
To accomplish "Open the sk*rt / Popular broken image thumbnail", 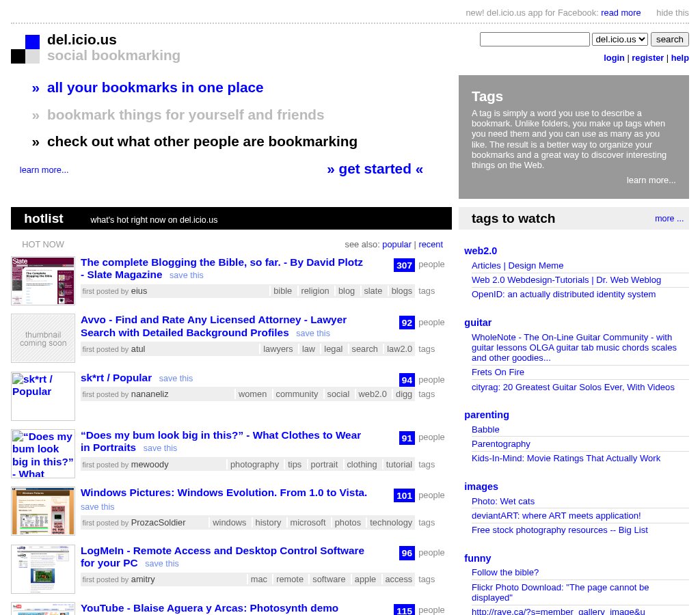I will [x=43, y=396].
